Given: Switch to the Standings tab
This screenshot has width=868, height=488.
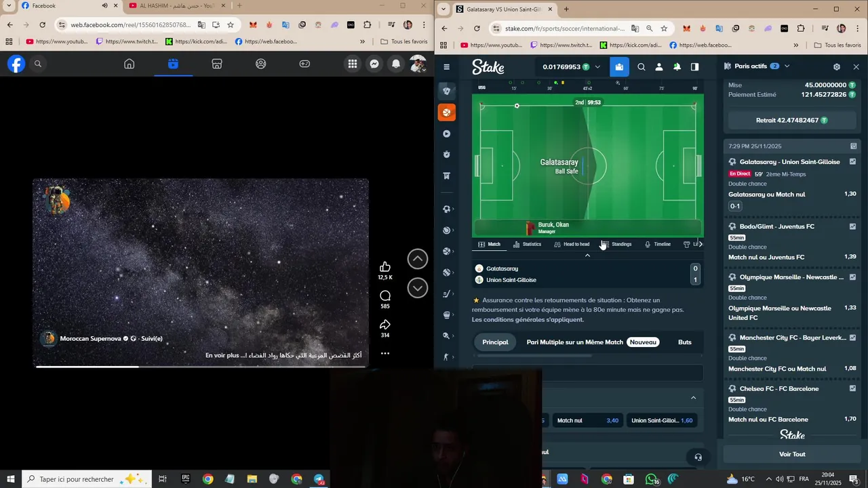Looking at the screenshot, I should coord(616,244).
